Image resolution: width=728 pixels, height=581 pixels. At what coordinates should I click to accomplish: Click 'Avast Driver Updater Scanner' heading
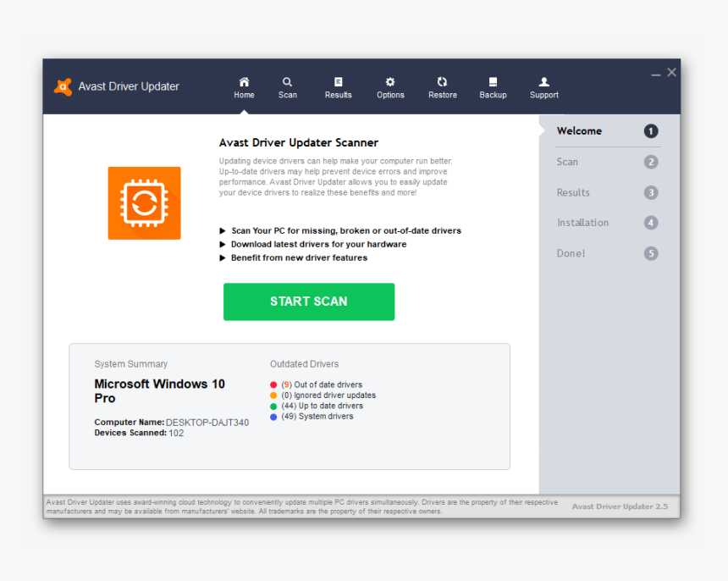click(299, 142)
